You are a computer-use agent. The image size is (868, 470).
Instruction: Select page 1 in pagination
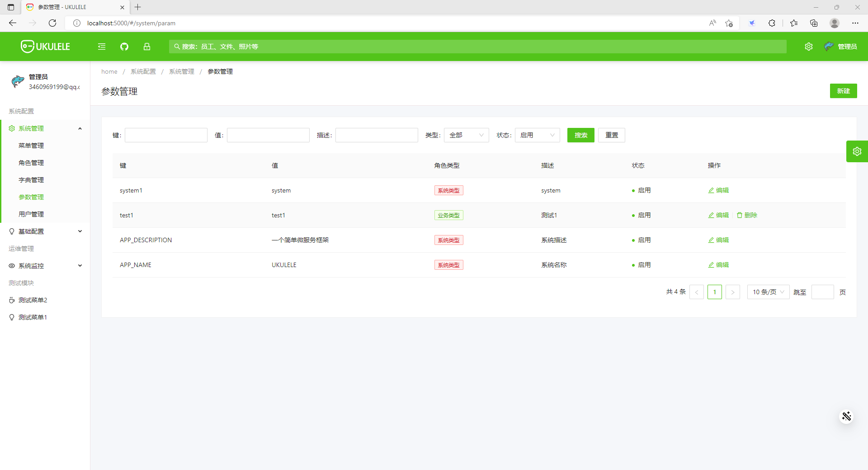[x=715, y=292]
